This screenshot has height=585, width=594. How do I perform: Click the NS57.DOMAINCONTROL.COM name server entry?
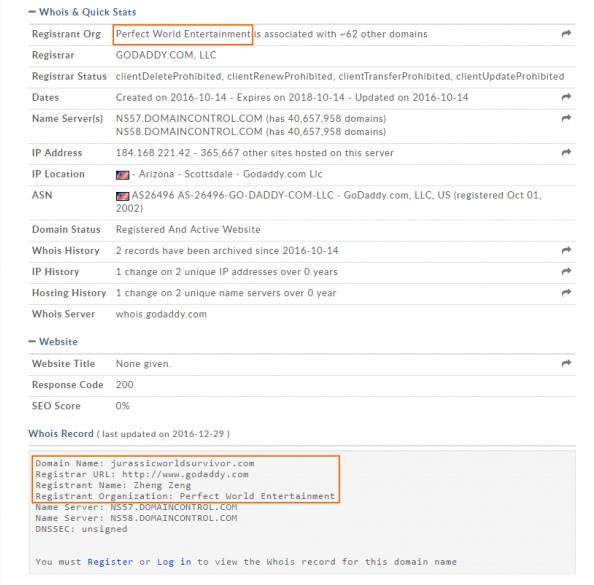click(x=189, y=119)
